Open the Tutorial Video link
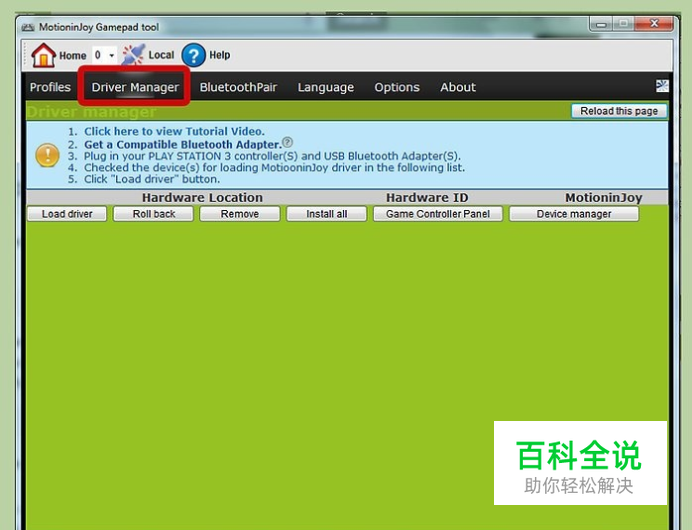This screenshot has height=530, width=692. point(174,132)
